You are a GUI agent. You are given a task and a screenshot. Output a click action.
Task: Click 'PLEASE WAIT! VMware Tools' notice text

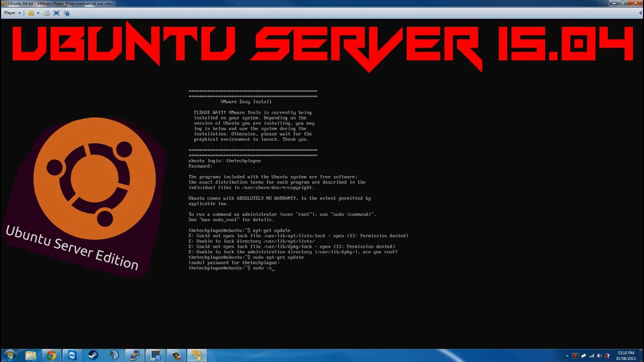pos(253,113)
